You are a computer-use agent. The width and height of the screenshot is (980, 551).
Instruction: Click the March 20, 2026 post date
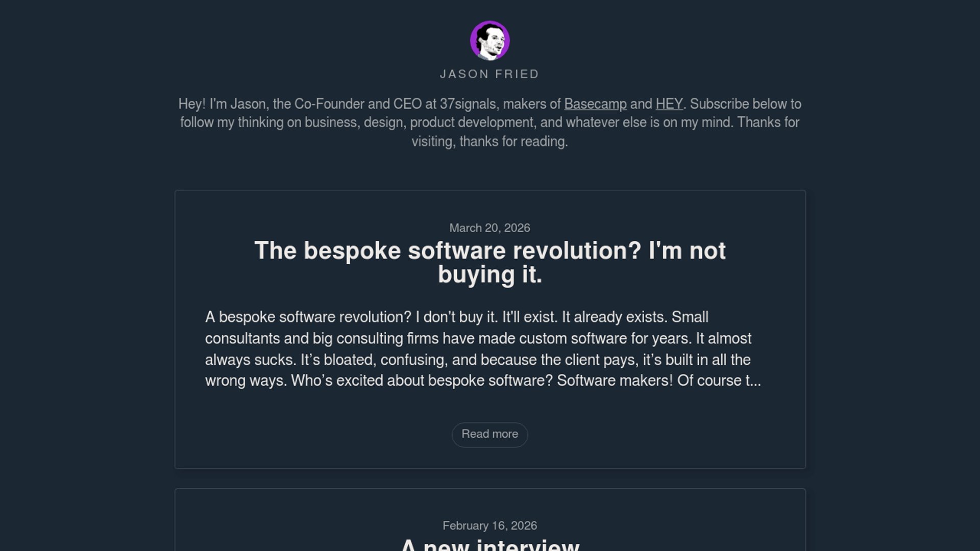pyautogui.click(x=489, y=228)
